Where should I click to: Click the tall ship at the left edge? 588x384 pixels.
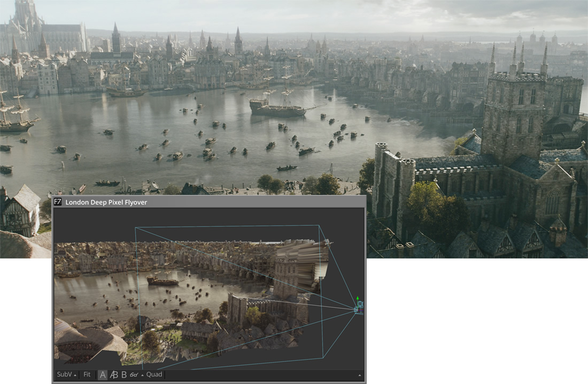(x=16, y=117)
